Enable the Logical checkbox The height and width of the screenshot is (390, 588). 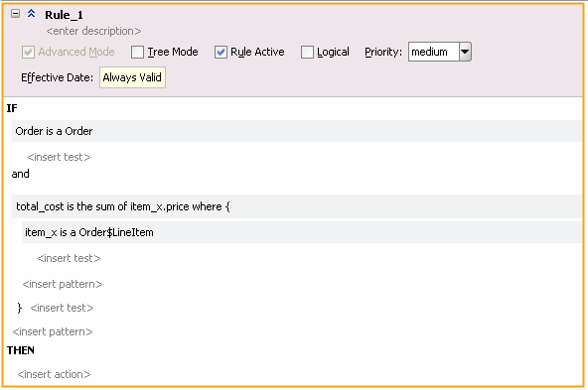[x=307, y=52]
